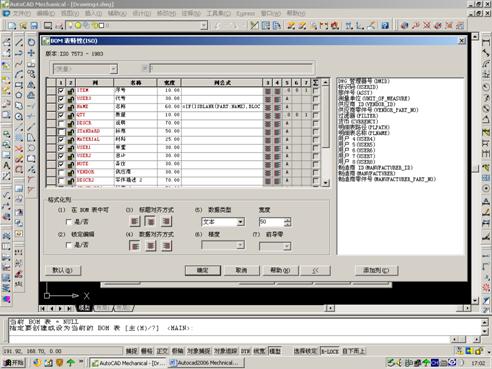The width and height of the screenshot is (492, 369).
Task: Tick 是/否 checkbox under option (1)
Action: coord(69,222)
